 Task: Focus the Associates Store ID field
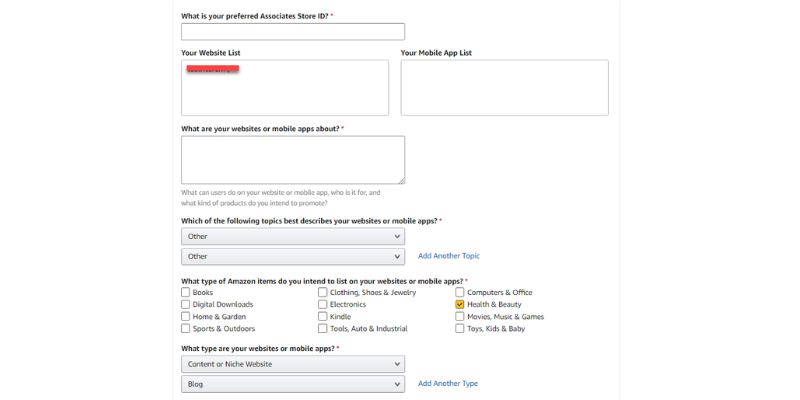[x=293, y=32]
